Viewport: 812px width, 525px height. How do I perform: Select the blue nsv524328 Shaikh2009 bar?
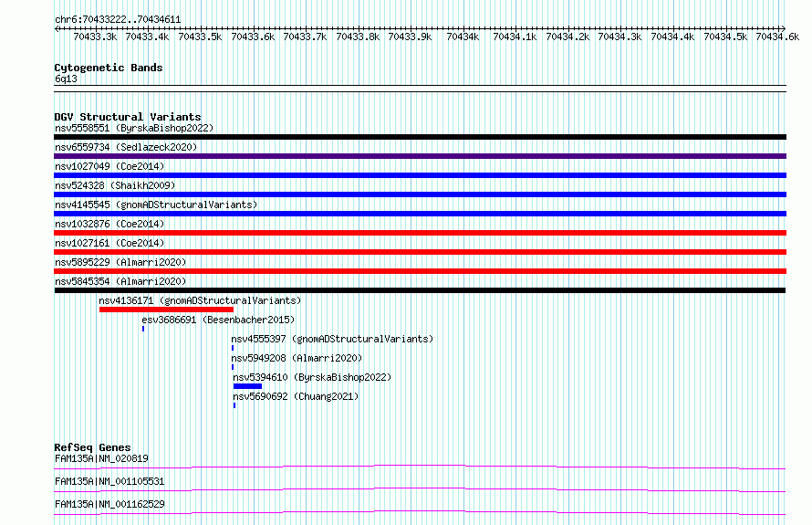pos(420,194)
